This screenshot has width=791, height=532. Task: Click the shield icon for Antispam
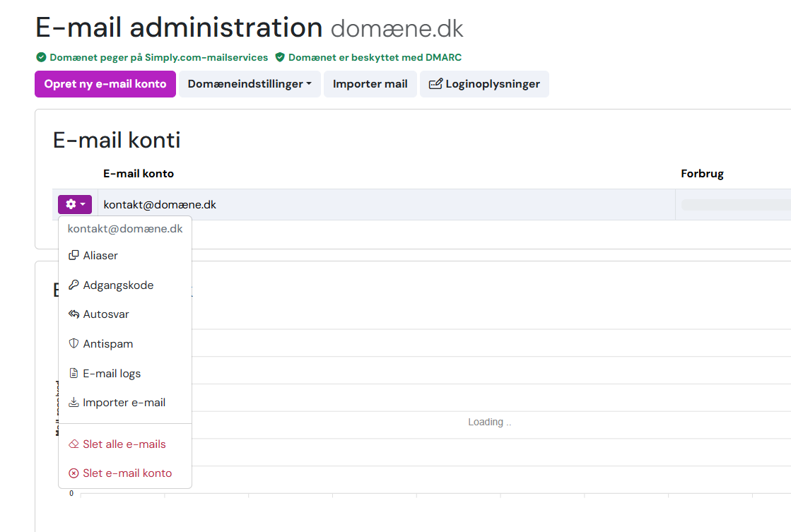(x=74, y=344)
